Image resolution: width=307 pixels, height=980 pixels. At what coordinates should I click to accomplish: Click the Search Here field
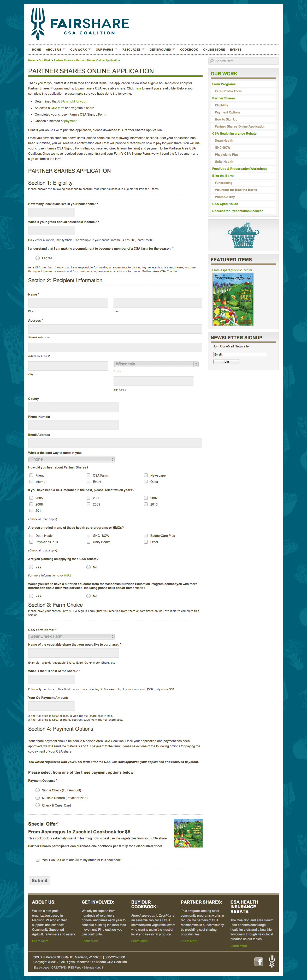(244, 61)
